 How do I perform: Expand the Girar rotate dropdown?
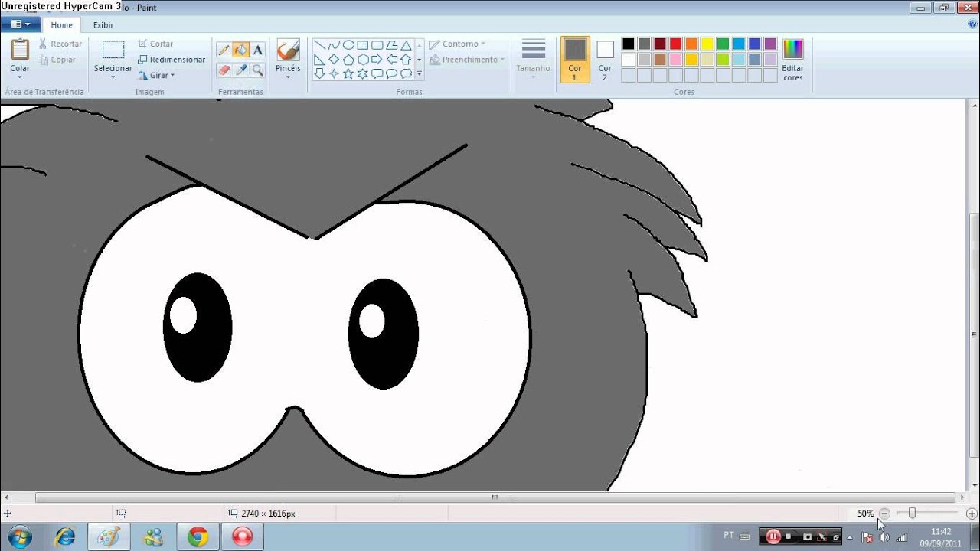click(157, 76)
